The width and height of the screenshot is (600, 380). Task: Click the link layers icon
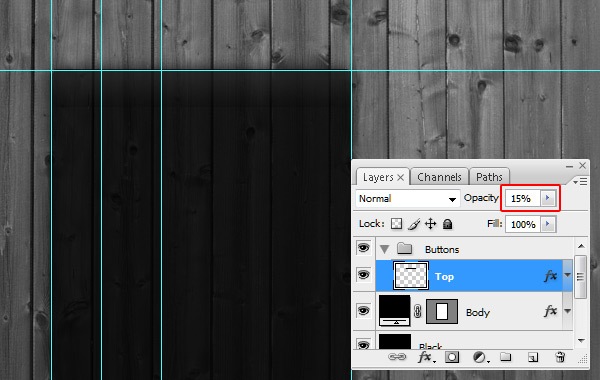[397, 357]
